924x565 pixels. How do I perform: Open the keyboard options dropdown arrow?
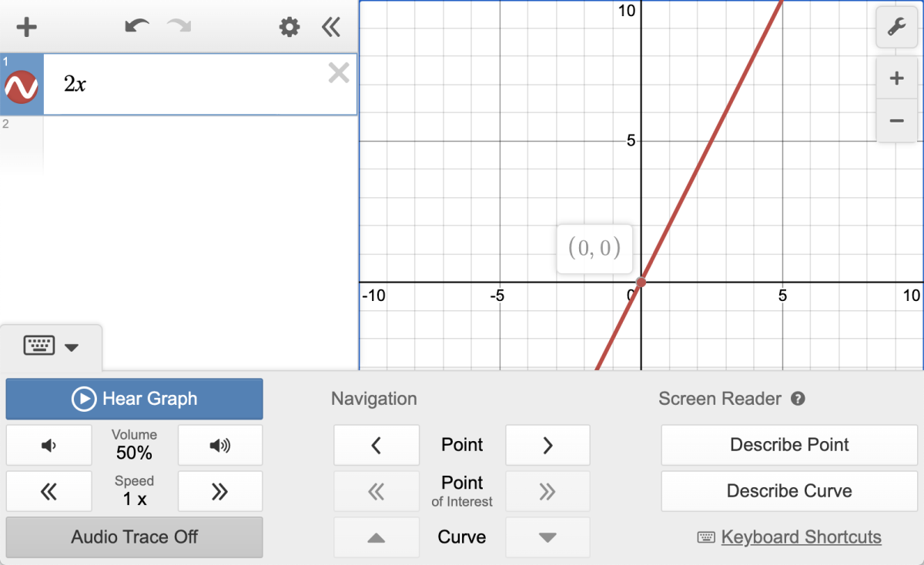tap(73, 347)
